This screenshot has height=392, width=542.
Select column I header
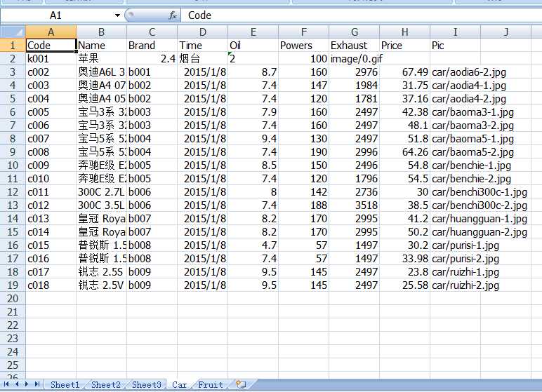455,32
